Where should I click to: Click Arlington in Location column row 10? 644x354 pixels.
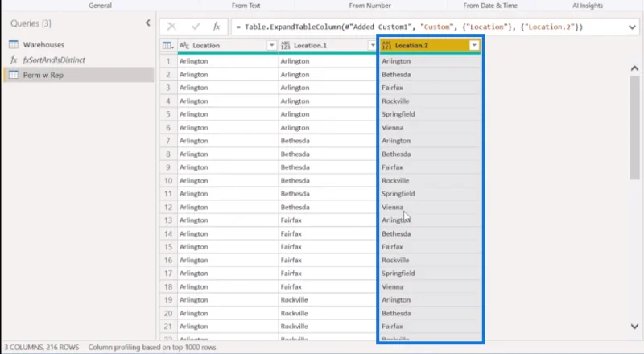tap(193, 181)
